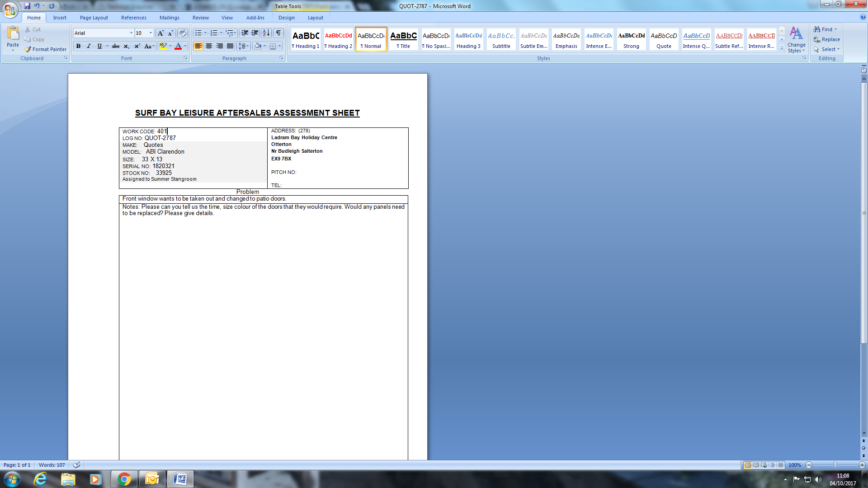The height and width of the screenshot is (488, 868).
Task: Click the Subscript icon
Action: click(126, 46)
